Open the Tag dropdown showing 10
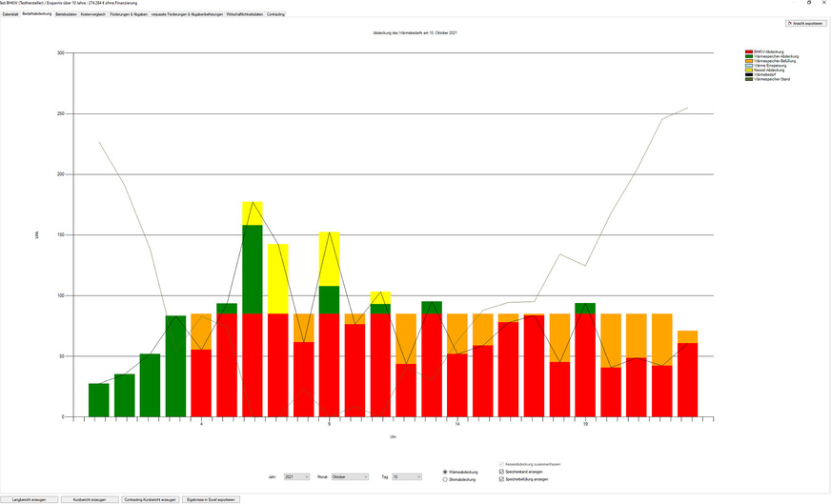 (x=407, y=476)
